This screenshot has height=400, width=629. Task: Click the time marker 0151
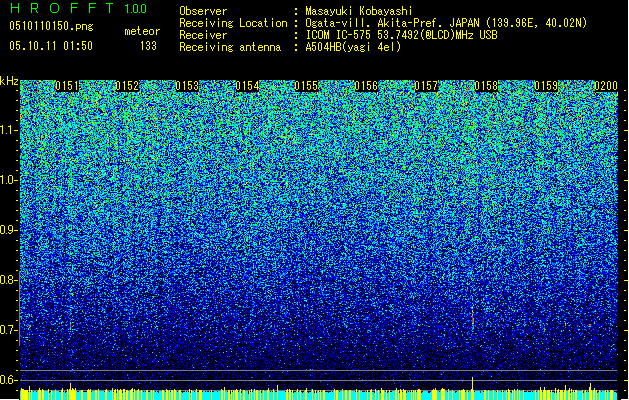point(67,86)
